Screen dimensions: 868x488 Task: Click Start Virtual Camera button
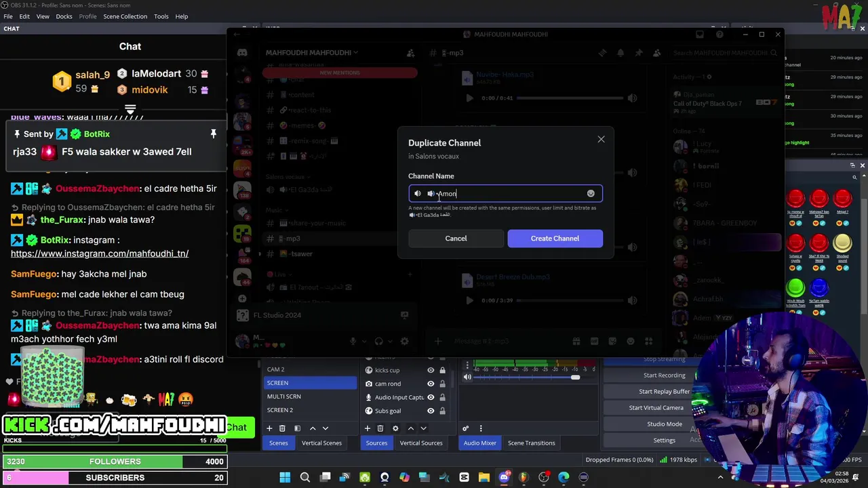click(x=656, y=408)
